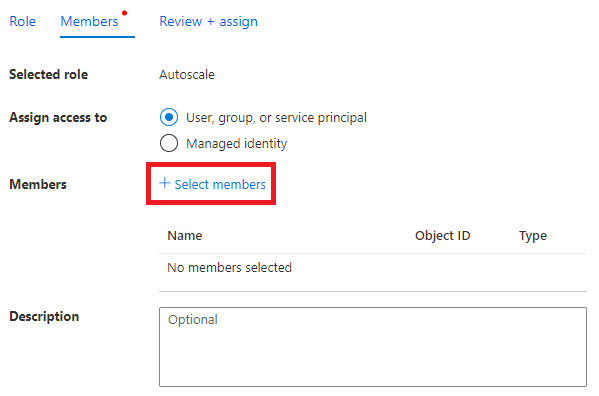Click the Autoscale selected role value
The image size is (599, 396).
coord(187,74)
